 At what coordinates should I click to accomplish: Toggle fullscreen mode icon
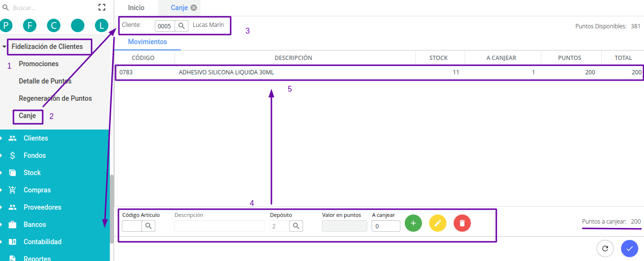(102, 7)
